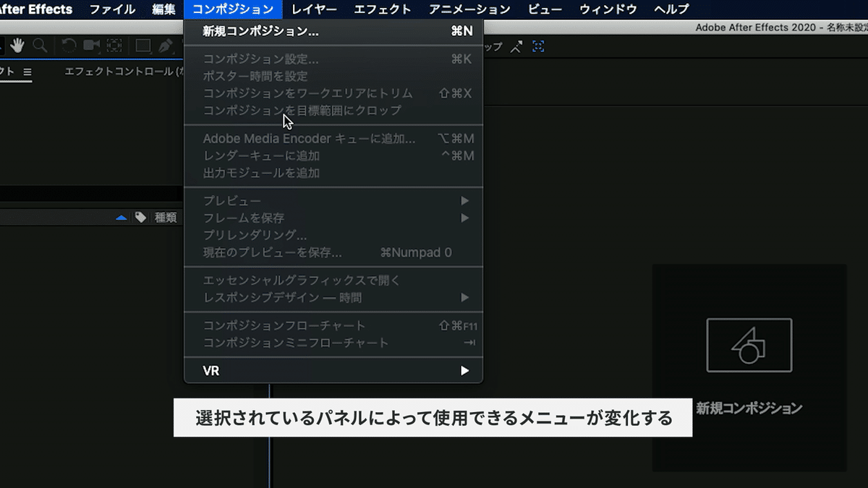Viewport: 868px width, 488px height.
Task: Click ポスター時間を設定 menu entry
Action: coord(333,76)
